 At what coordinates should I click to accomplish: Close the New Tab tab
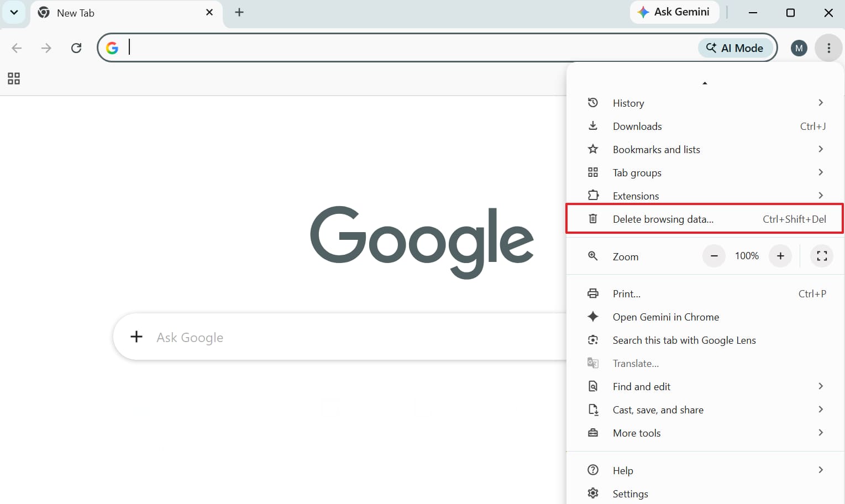(209, 12)
